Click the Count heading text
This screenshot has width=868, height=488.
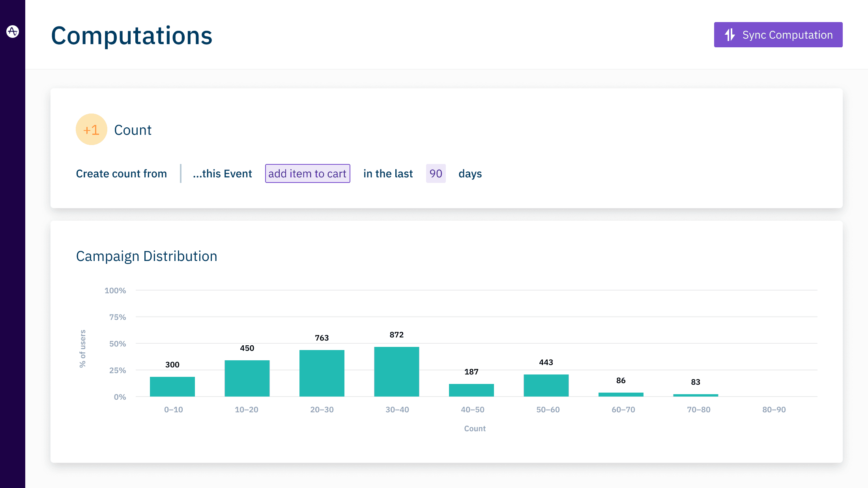[x=133, y=130]
